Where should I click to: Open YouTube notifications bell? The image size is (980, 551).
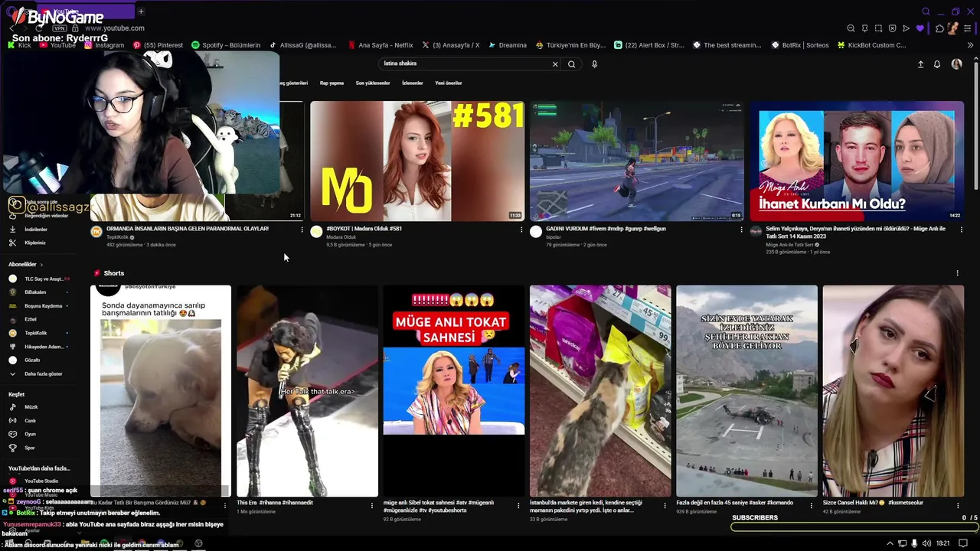(937, 64)
